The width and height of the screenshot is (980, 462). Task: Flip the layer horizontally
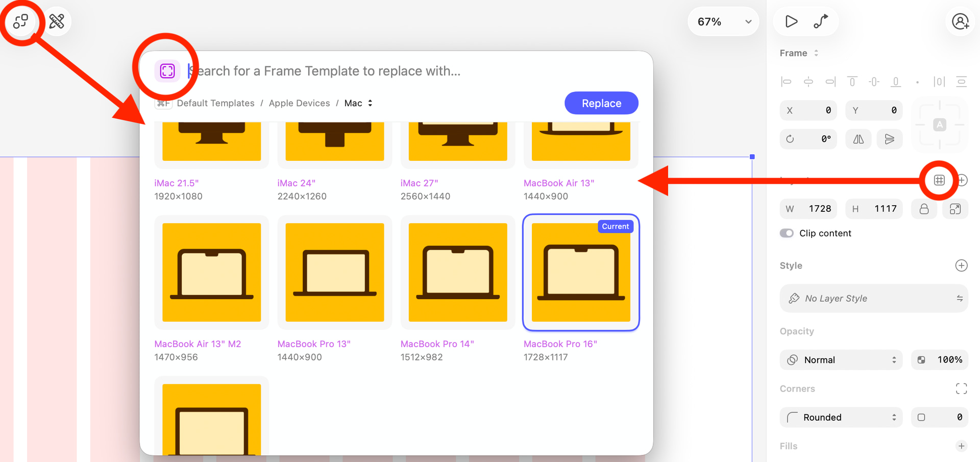859,139
